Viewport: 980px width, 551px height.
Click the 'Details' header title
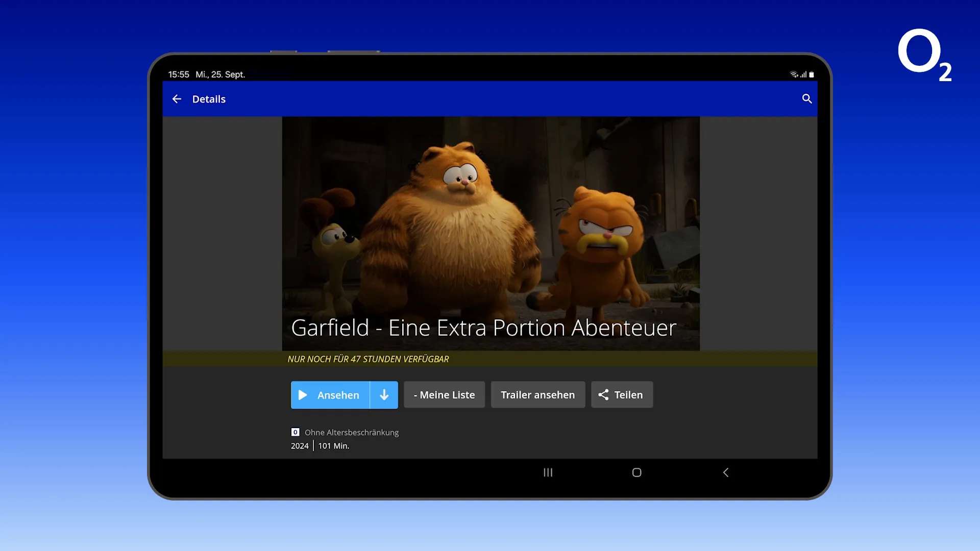209,99
